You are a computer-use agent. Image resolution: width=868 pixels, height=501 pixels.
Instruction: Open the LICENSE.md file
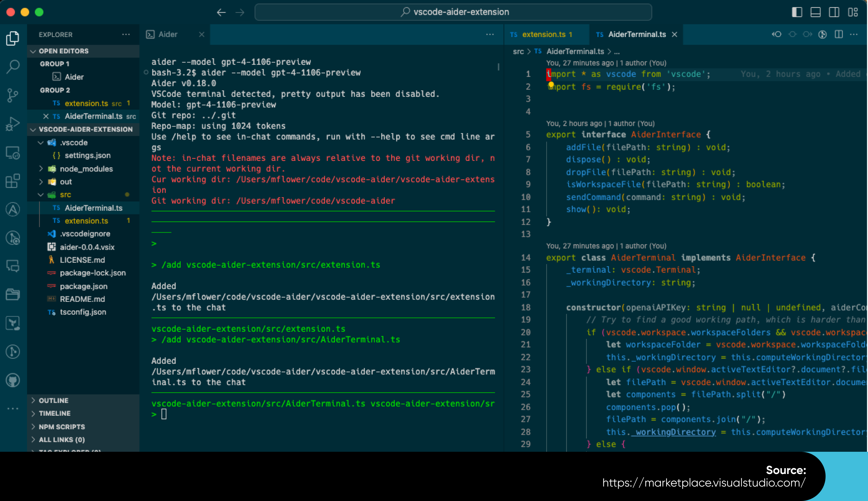click(83, 260)
